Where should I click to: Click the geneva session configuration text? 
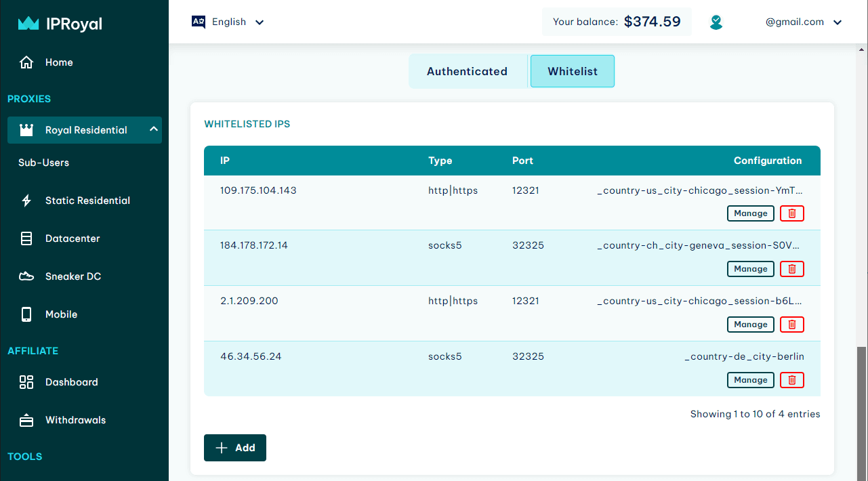point(700,245)
